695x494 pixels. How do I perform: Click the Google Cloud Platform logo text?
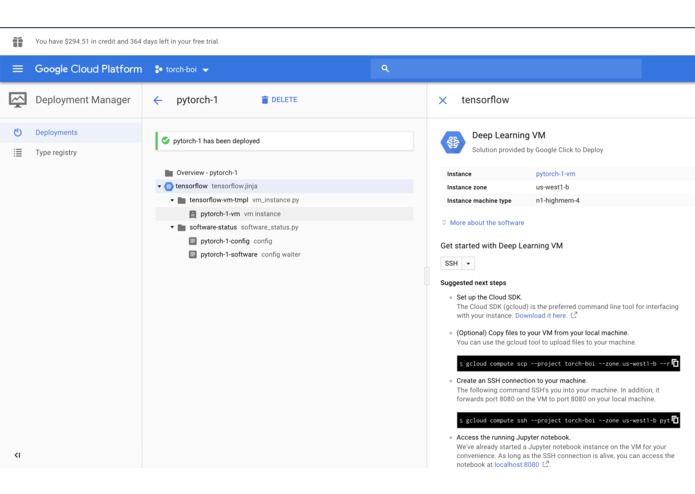click(x=89, y=69)
